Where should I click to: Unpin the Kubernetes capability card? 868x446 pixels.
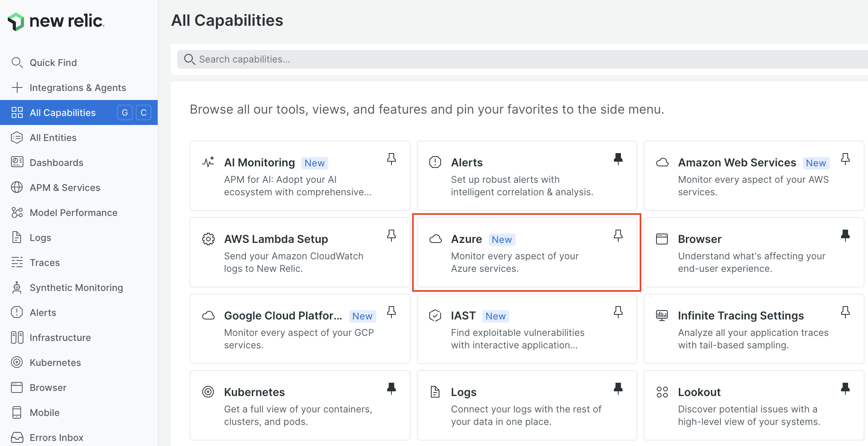(x=391, y=389)
